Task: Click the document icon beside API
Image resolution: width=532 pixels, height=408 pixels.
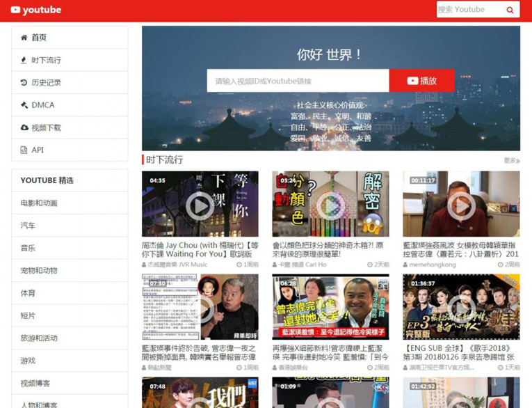Action: pyautogui.click(x=24, y=150)
